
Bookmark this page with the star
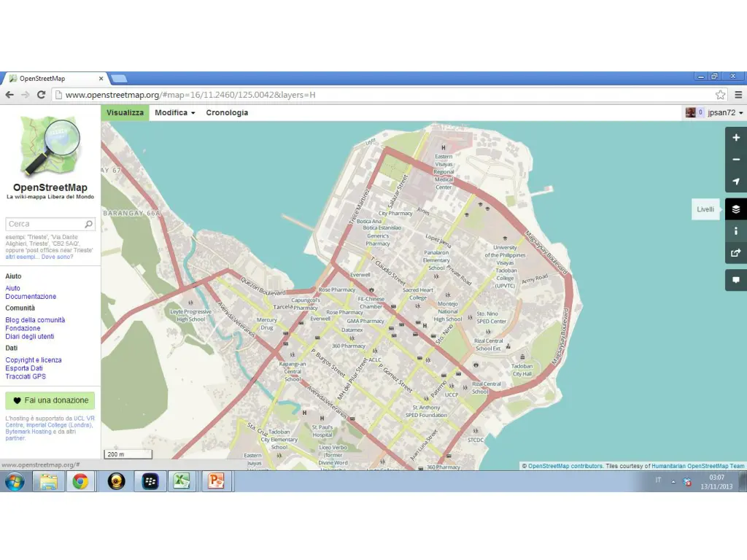tap(720, 95)
